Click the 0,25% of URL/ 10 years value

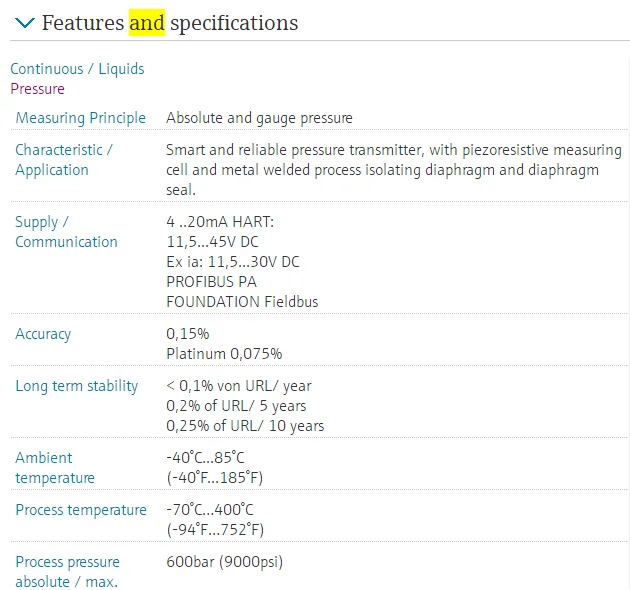click(x=245, y=426)
